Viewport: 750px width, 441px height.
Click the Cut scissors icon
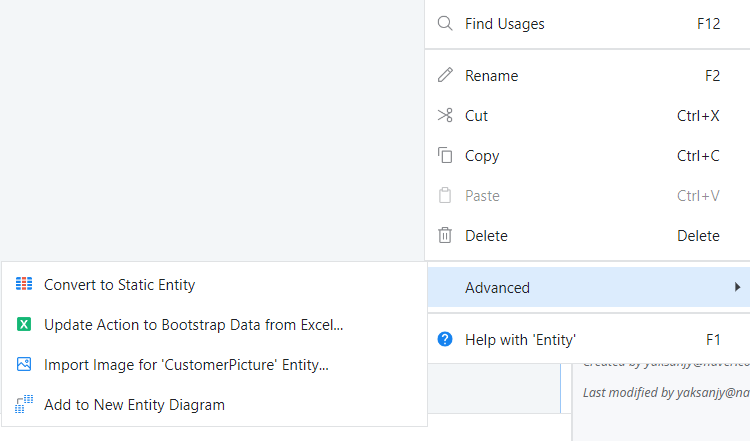coord(445,116)
